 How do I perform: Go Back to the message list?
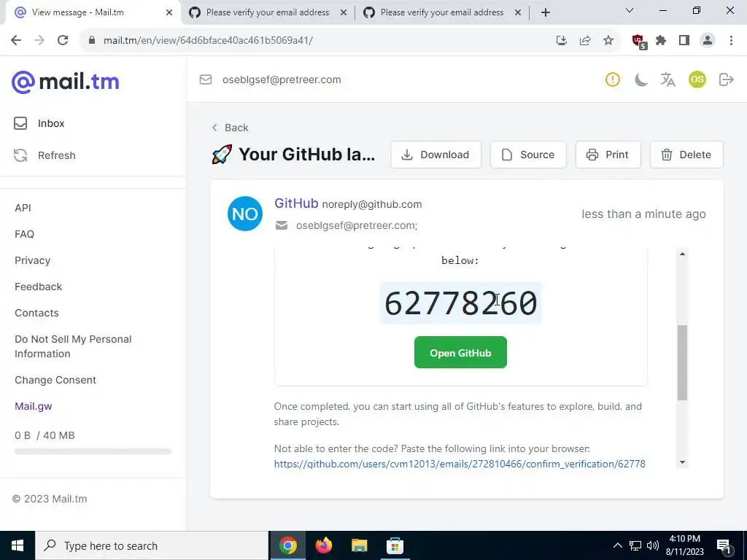pyautogui.click(x=230, y=128)
